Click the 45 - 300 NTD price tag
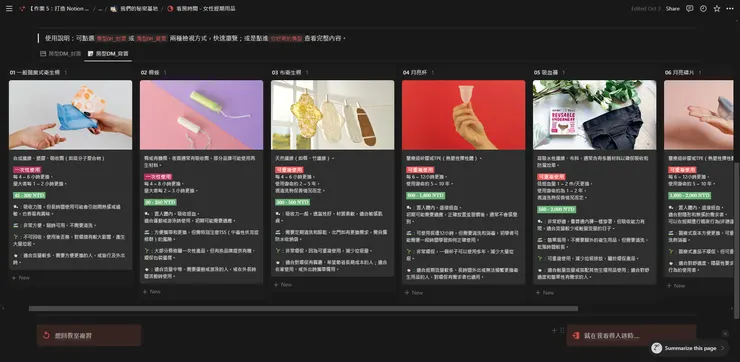 tap(29, 195)
